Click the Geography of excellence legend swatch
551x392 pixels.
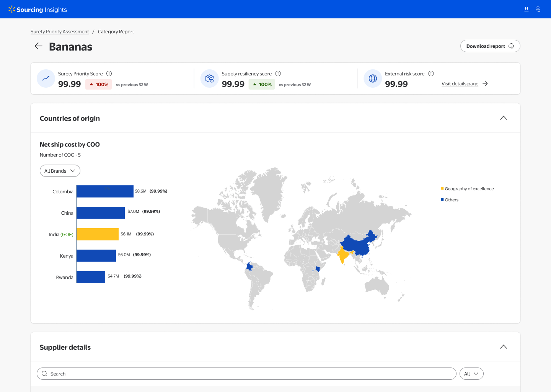(x=442, y=188)
